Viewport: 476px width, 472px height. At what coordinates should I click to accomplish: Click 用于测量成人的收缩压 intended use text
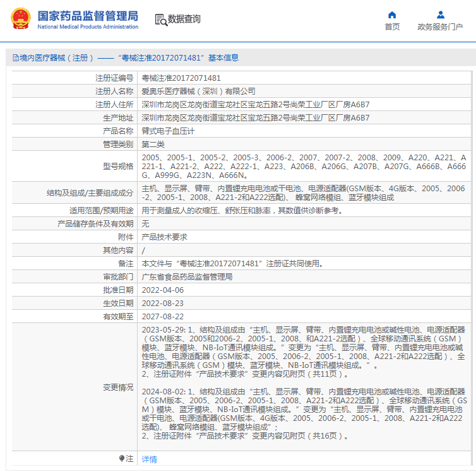point(242,211)
